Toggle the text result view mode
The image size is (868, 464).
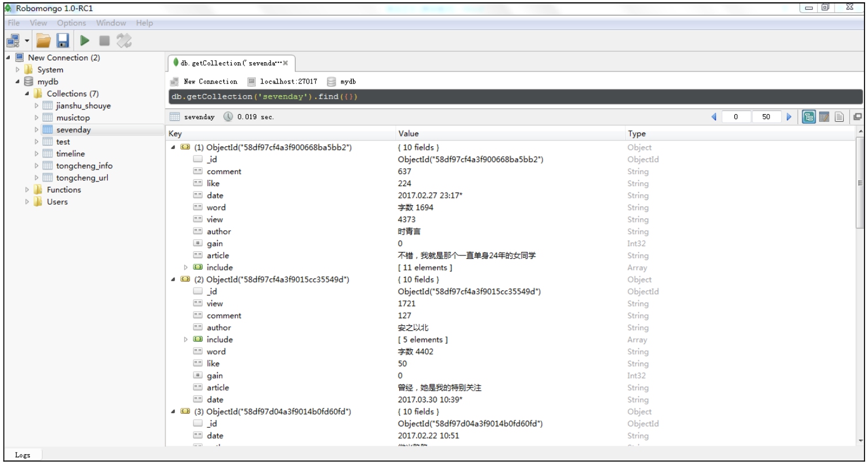[839, 116]
